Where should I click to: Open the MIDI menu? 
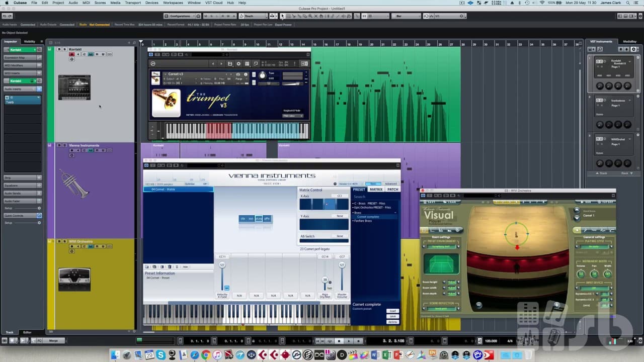87,3
